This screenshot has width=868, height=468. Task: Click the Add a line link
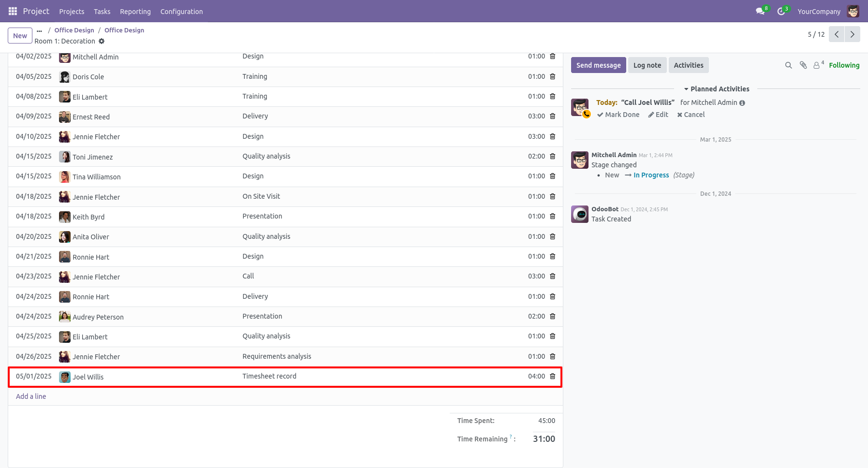coord(31,396)
